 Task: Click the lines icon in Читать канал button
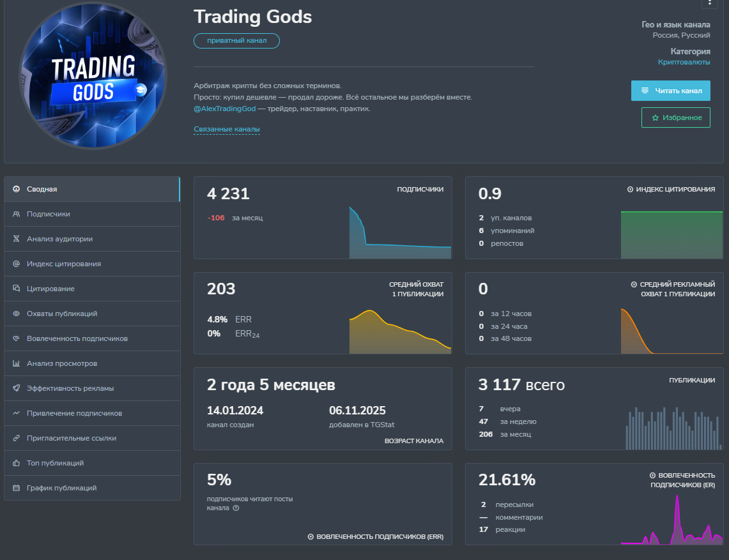pyautogui.click(x=645, y=91)
